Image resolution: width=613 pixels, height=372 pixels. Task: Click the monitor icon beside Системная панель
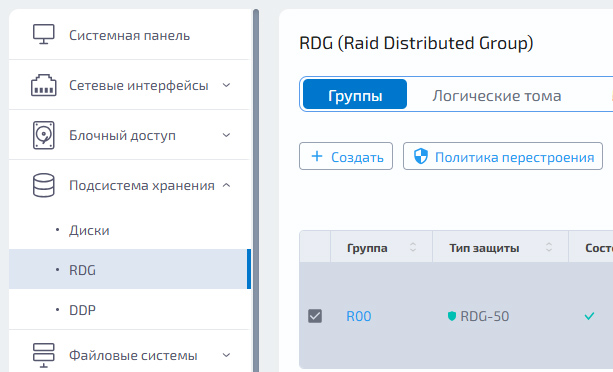[43, 34]
